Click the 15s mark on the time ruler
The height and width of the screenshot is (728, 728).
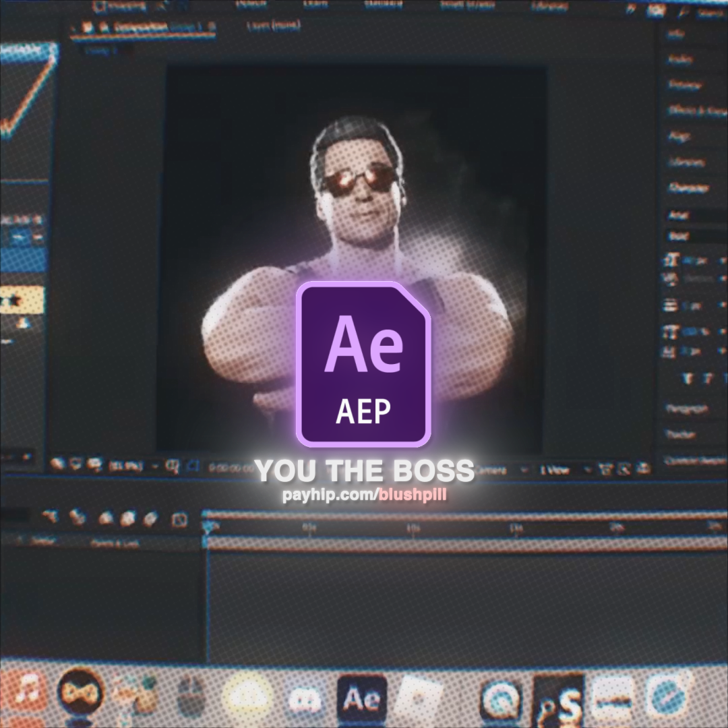tap(516, 527)
